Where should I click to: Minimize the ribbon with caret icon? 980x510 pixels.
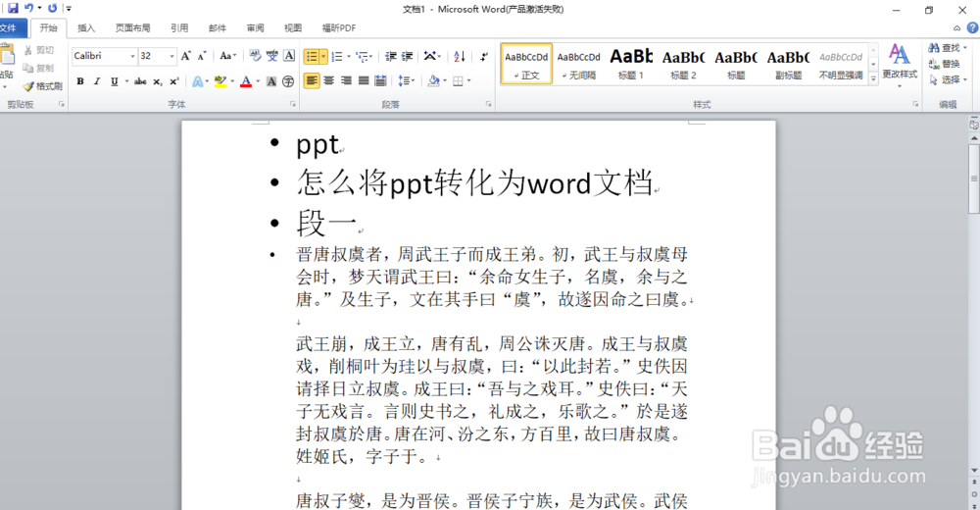click(956, 28)
